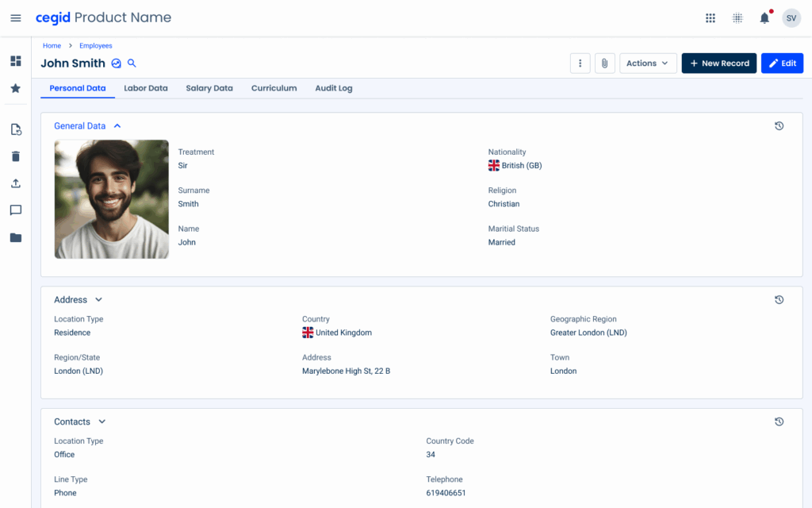Open the Audit Log tab
The height and width of the screenshot is (508, 812).
click(333, 88)
